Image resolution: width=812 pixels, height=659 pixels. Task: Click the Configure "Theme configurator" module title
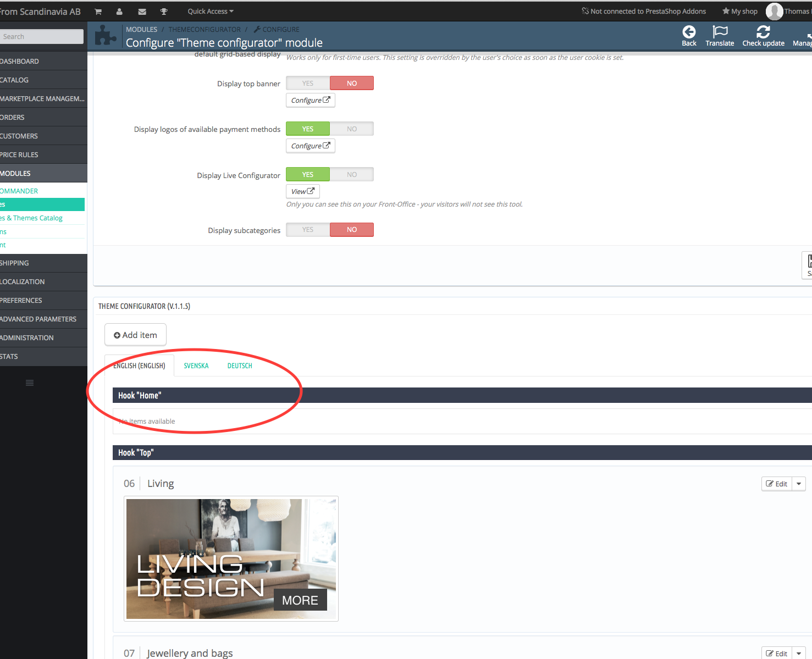(224, 43)
